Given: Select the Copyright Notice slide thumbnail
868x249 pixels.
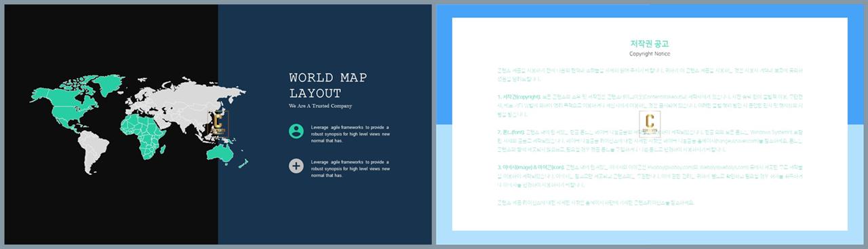Looking at the screenshot, I should 650,125.
